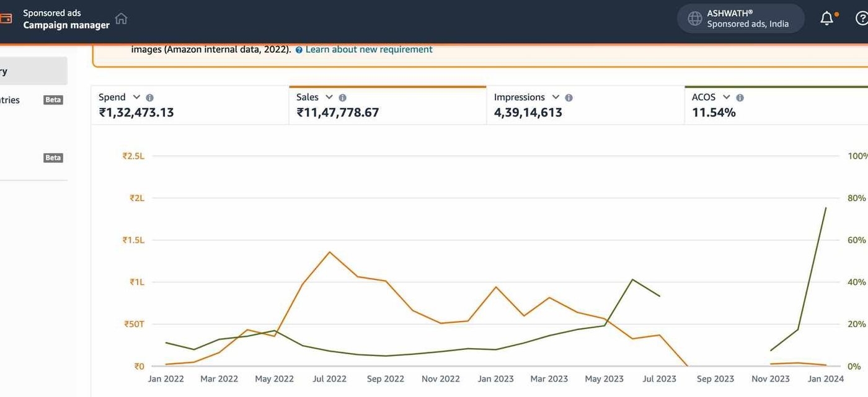Click the info icon next to Sales
The image size is (868, 397).
click(343, 97)
